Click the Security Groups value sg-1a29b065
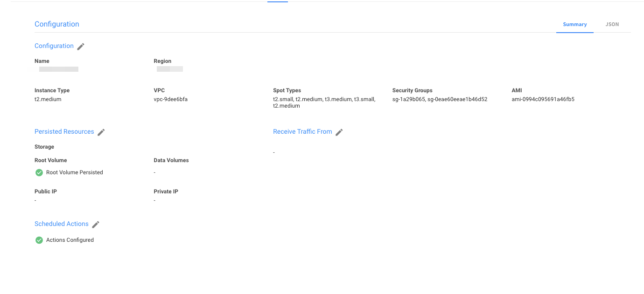This screenshot has width=644, height=294. tap(408, 99)
